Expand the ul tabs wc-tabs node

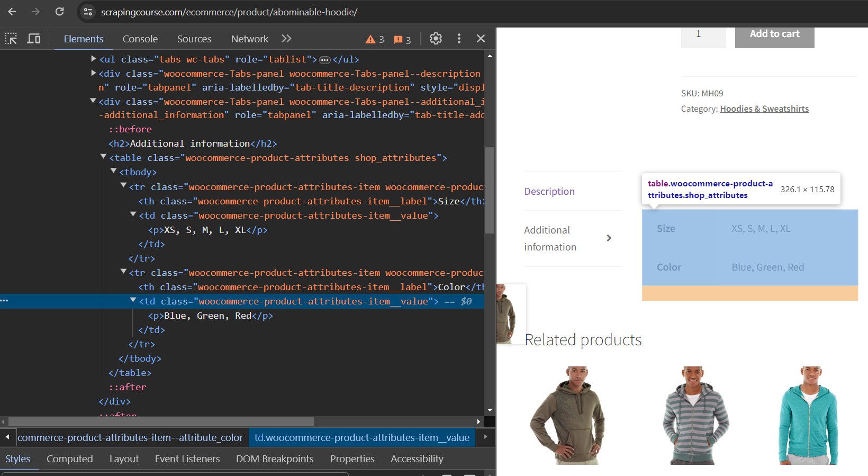(x=94, y=59)
